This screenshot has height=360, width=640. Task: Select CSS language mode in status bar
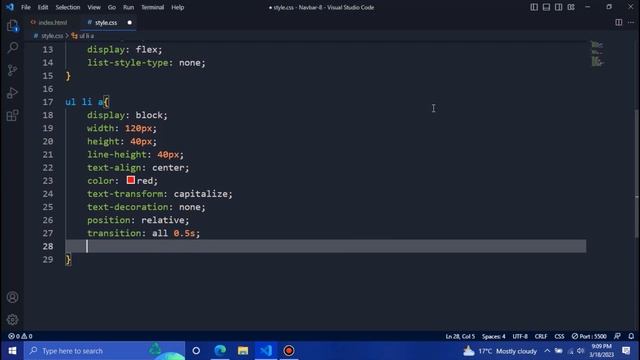pyautogui.click(x=559, y=336)
